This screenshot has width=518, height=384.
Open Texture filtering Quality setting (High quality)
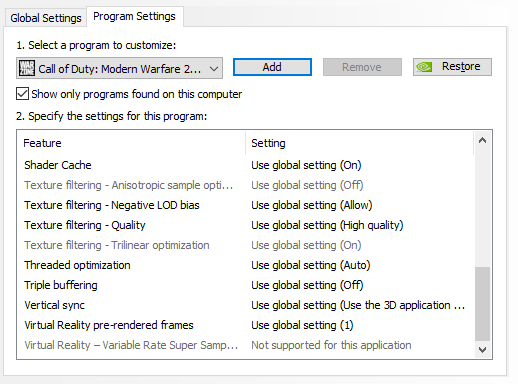coord(327,225)
